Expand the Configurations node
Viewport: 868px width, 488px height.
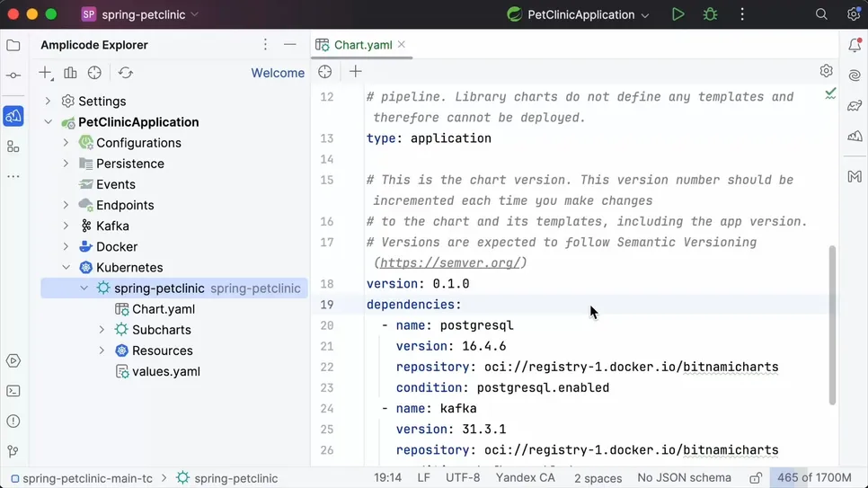click(66, 142)
